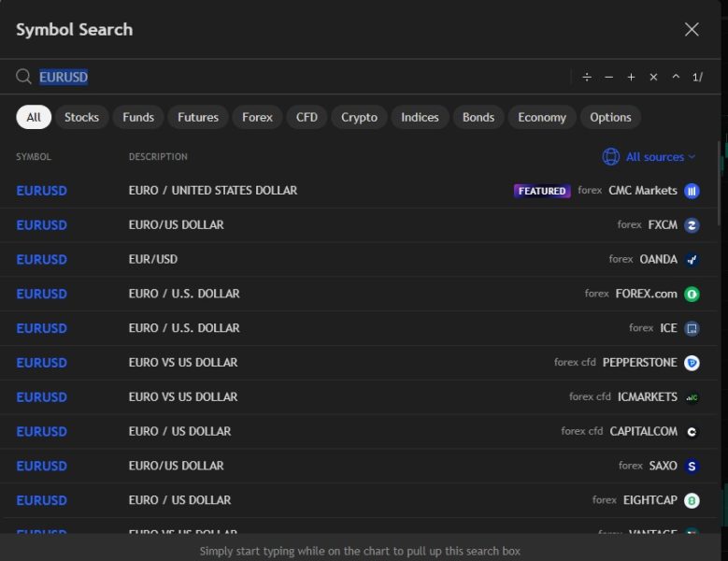728x561 pixels.
Task: Click the FEATURED badge on CMC Markets row
Action: pyautogui.click(x=542, y=191)
